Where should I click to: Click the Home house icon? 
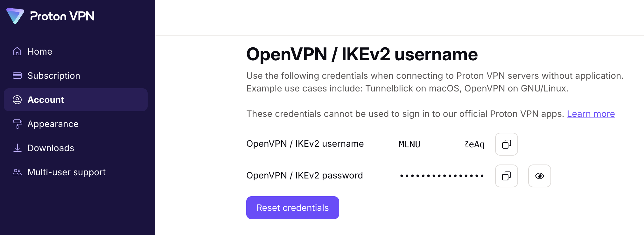click(x=17, y=51)
